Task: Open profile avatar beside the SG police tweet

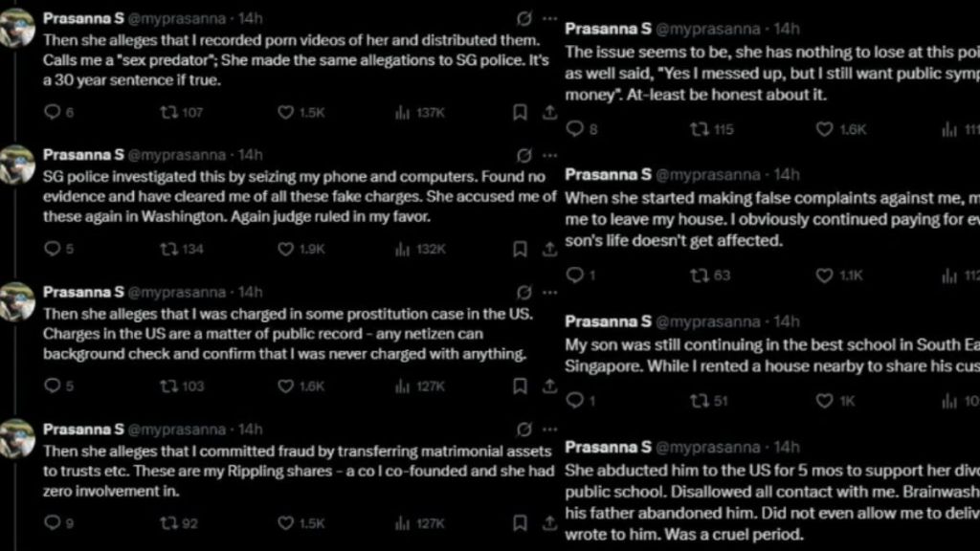Action: click(17, 165)
